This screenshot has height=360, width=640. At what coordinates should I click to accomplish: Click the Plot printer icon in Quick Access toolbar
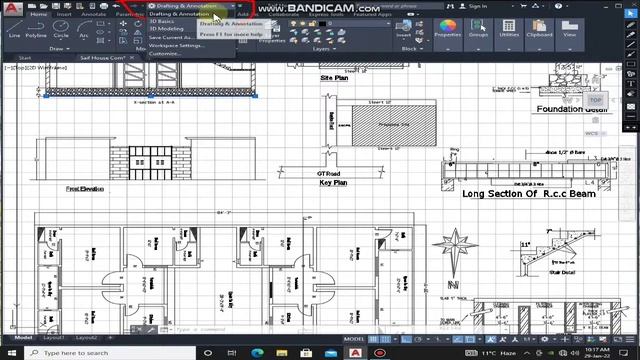104,6
